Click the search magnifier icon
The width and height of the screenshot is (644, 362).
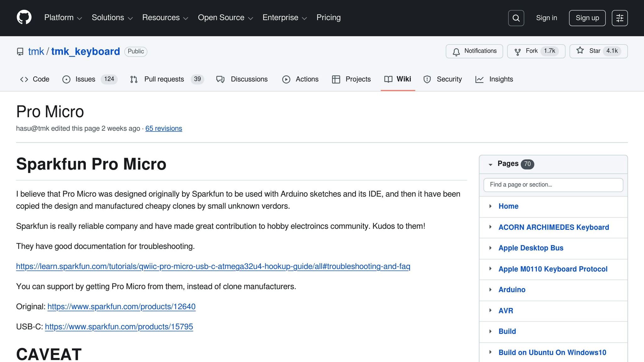516,18
